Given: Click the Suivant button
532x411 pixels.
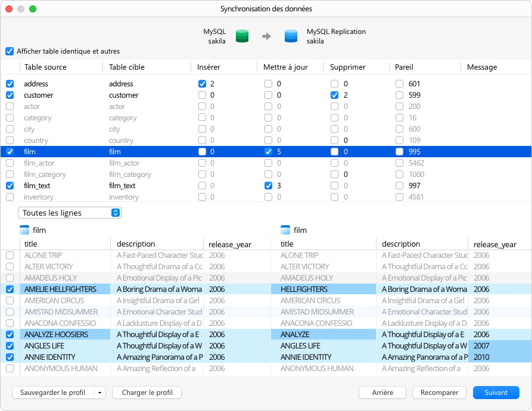Looking at the screenshot, I should (496, 393).
